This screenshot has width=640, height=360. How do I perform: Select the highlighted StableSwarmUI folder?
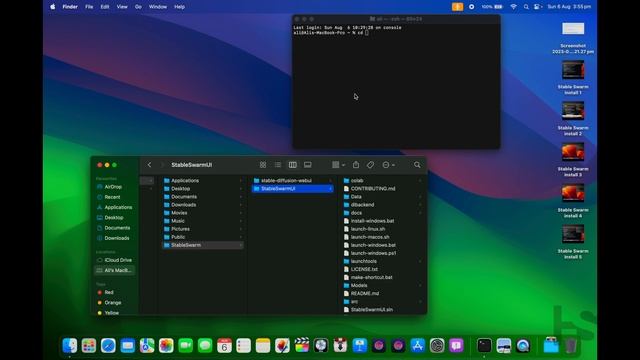[293, 189]
